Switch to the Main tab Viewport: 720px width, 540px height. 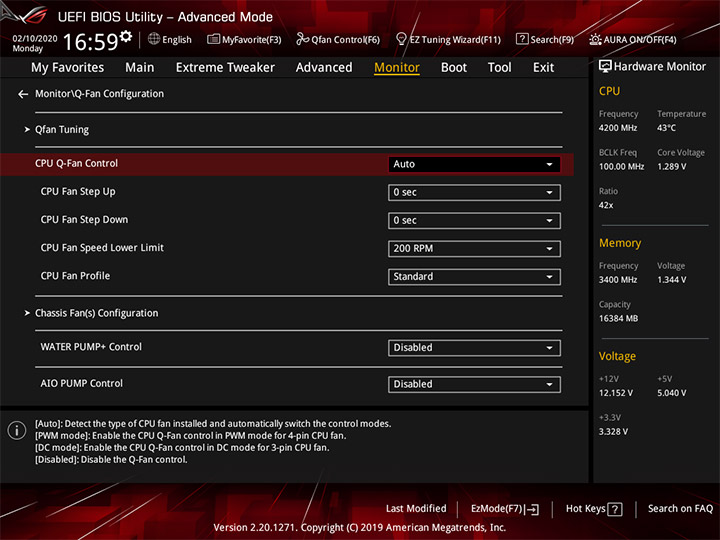[x=140, y=68]
